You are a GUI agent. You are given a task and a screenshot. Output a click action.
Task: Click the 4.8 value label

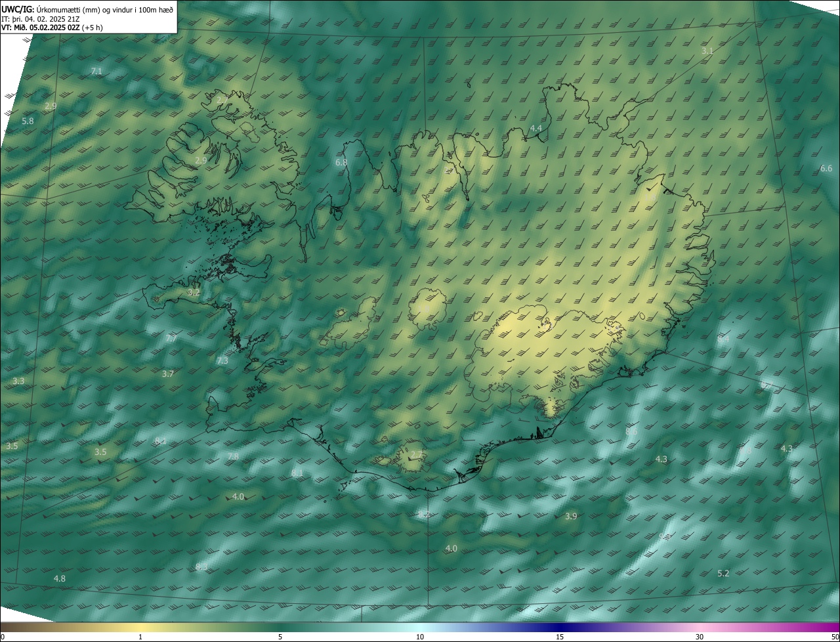pyautogui.click(x=60, y=578)
